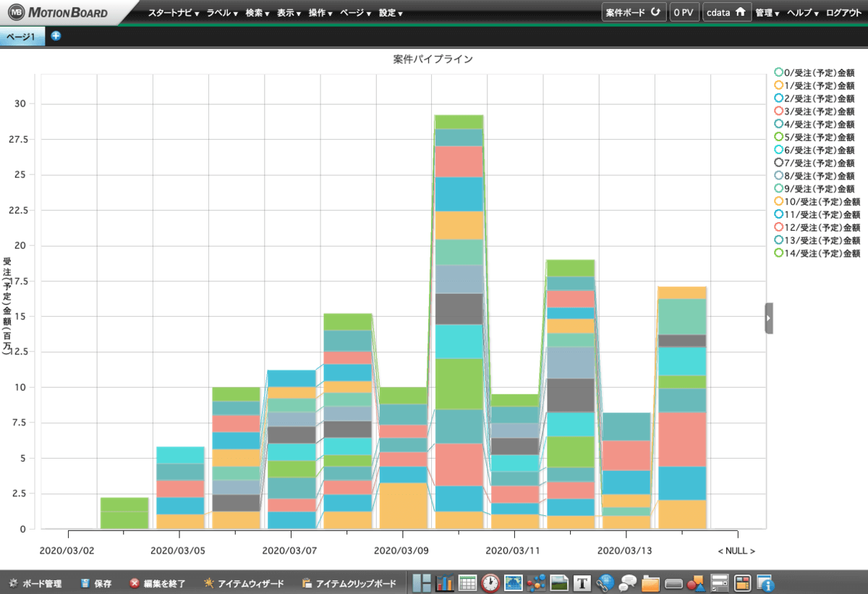Viewport: 868px width, 594px height.
Task: Select the ページ1 tab
Action: pyautogui.click(x=22, y=36)
